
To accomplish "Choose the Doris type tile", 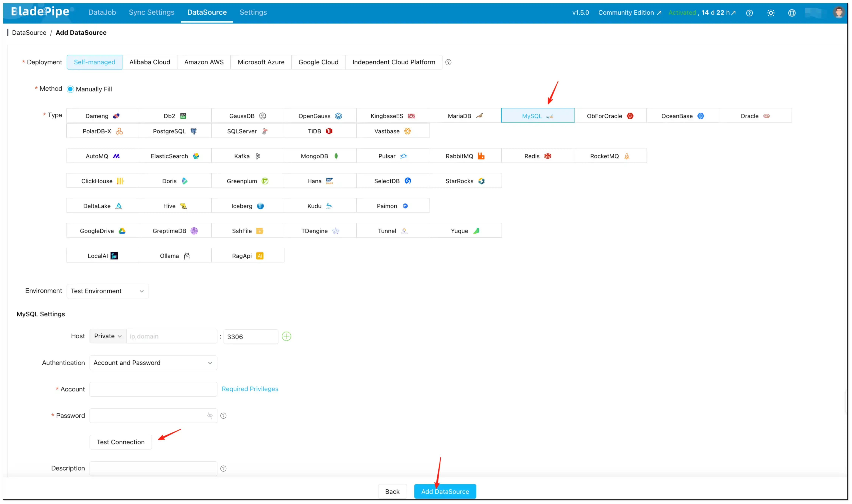I will pyautogui.click(x=175, y=181).
